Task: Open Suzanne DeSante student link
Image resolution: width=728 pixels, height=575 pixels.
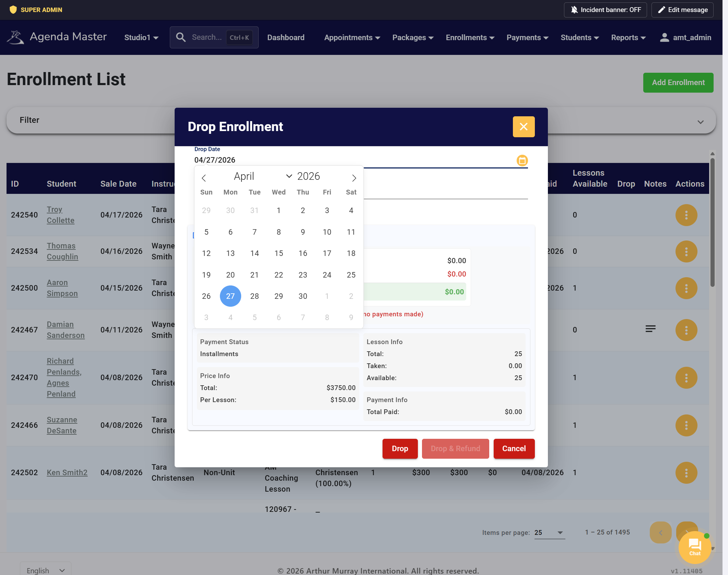Action: (x=62, y=425)
